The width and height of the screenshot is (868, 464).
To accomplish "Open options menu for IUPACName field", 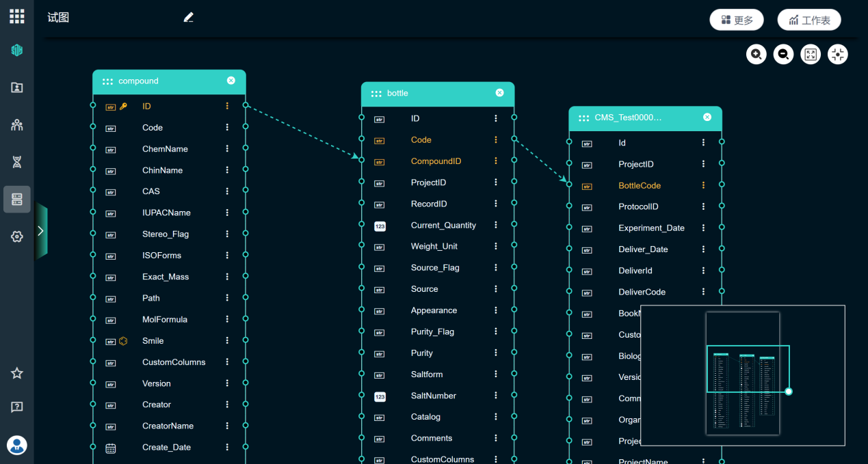I will click(227, 213).
